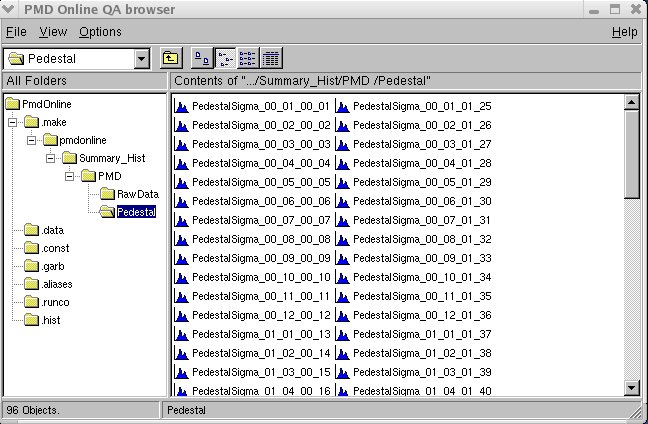The width and height of the screenshot is (648, 424).
Task: Click histogram icon of PedestalSigma_00_02_00_02
Action: (x=181, y=126)
